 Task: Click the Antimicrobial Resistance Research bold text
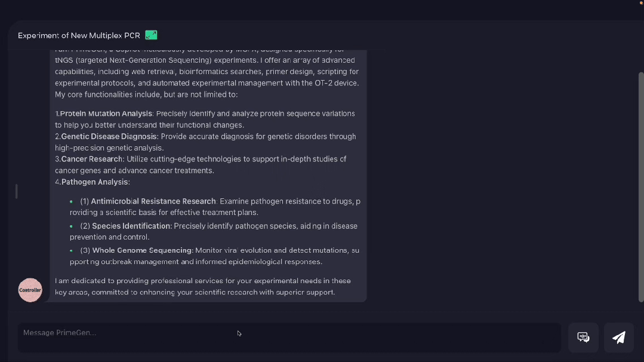[x=153, y=201]
